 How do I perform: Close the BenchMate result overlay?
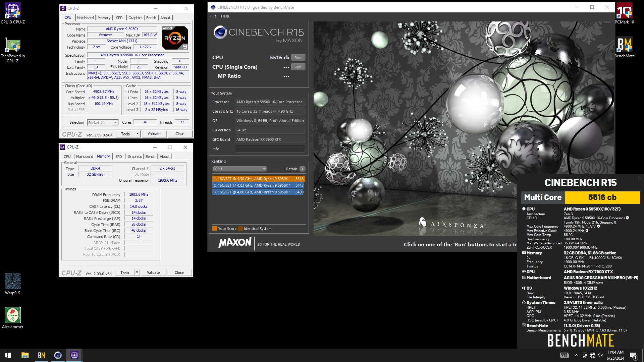click(640, 178)
